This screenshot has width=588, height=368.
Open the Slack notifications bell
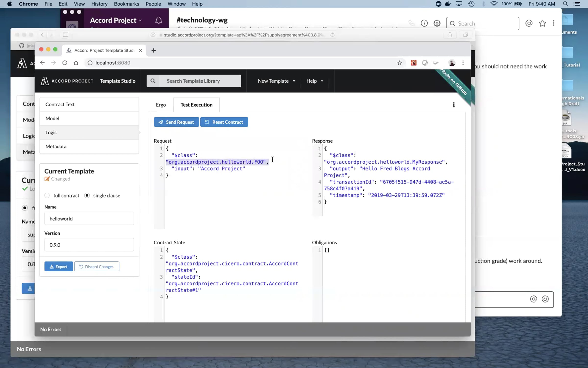(x=159, y=20)
